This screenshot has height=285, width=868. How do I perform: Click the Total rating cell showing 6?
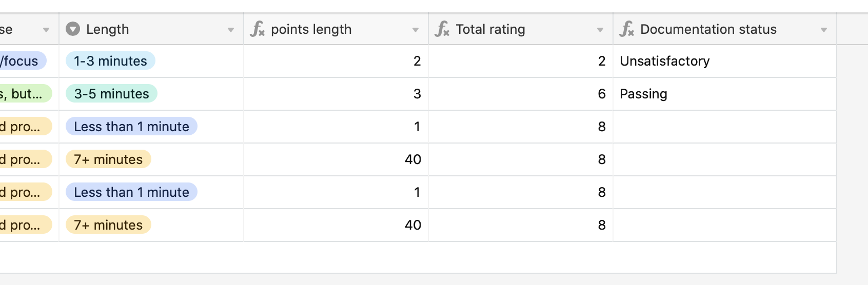(x=521, y=94)
